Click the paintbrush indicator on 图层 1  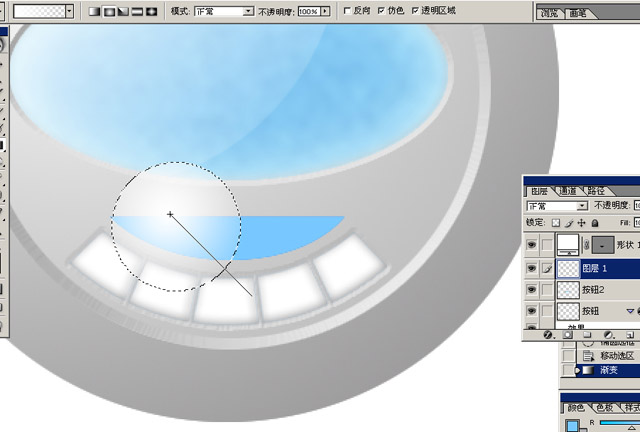click(547, 268)
